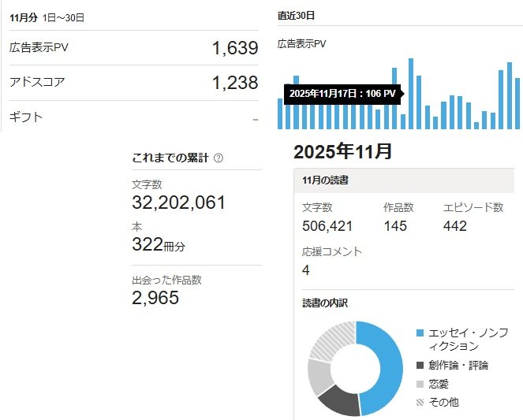Select the 直近30日 heading

(x=297, y=16)
